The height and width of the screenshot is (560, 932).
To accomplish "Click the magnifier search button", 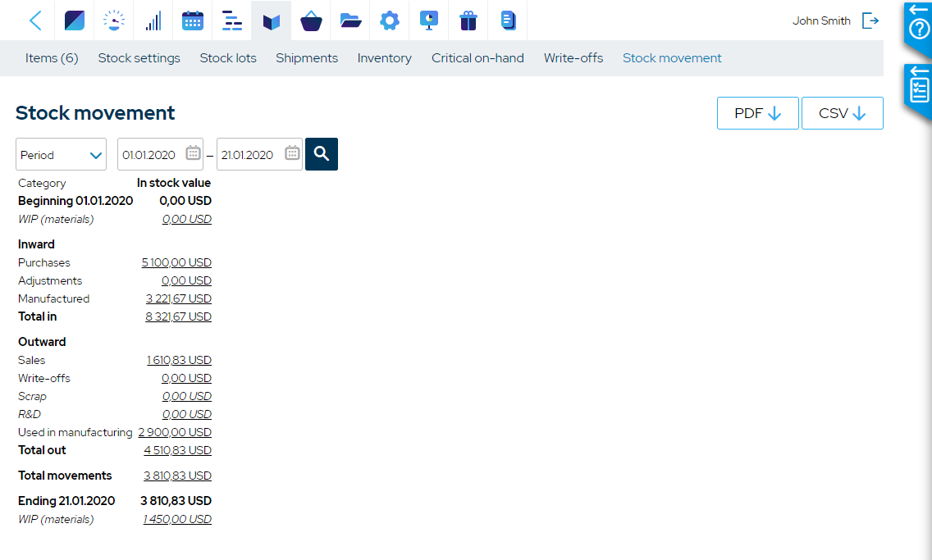I will pyautogui.click(x=322, y=154).
